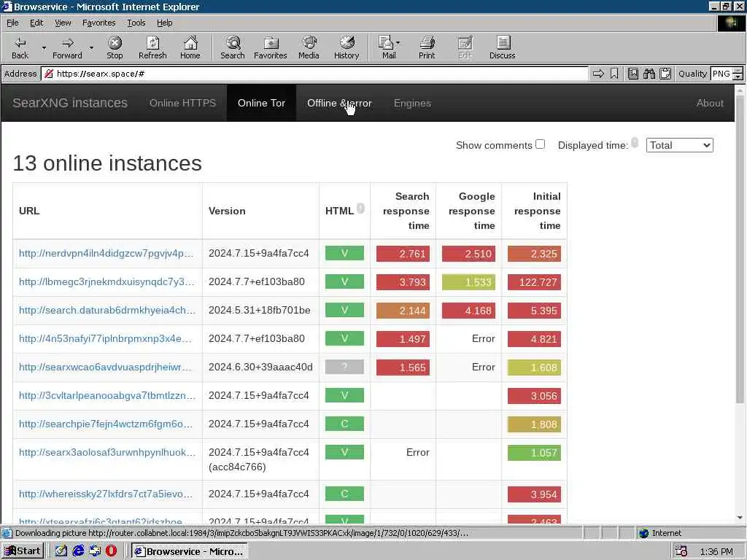Open the File menu
The width and height of the screenshot is (747, 560).
[12, 23]
